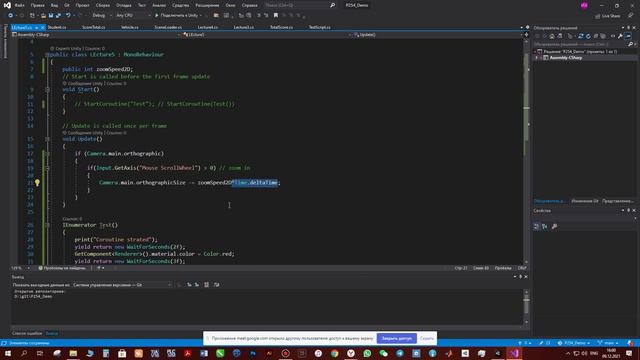Switch to the Vehicle.cs tab

coord(130,27)
